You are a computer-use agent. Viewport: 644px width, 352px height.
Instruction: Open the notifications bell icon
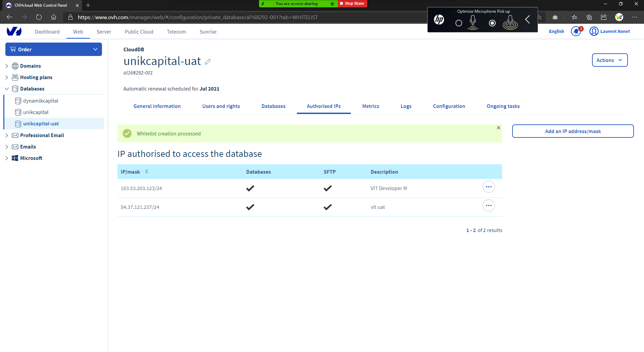click(x=576, y=32)
